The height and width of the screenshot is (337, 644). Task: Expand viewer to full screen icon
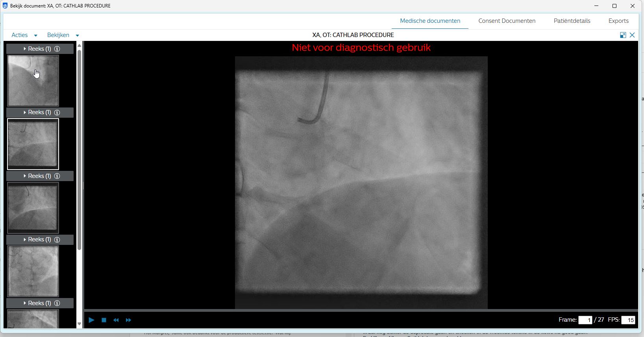623,35
